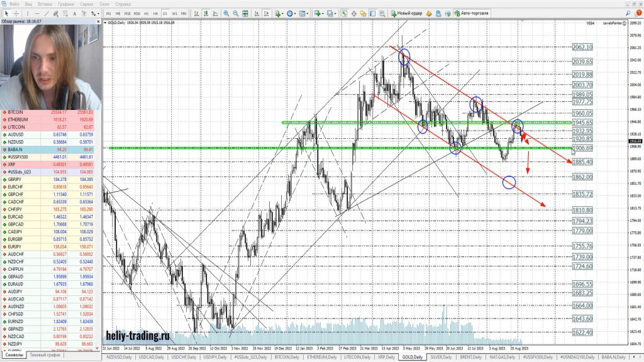This screenshot has width=644, height=362.
Task: Expand the Periods clock dropdown
Action: pyautogui.click(x=292, y=13)
